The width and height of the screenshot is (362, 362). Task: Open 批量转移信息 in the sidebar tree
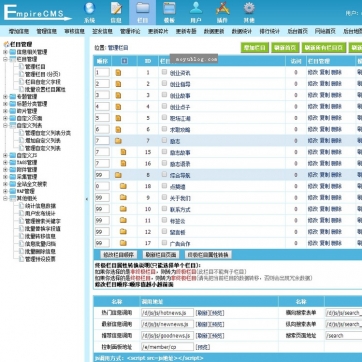point(41,236)
